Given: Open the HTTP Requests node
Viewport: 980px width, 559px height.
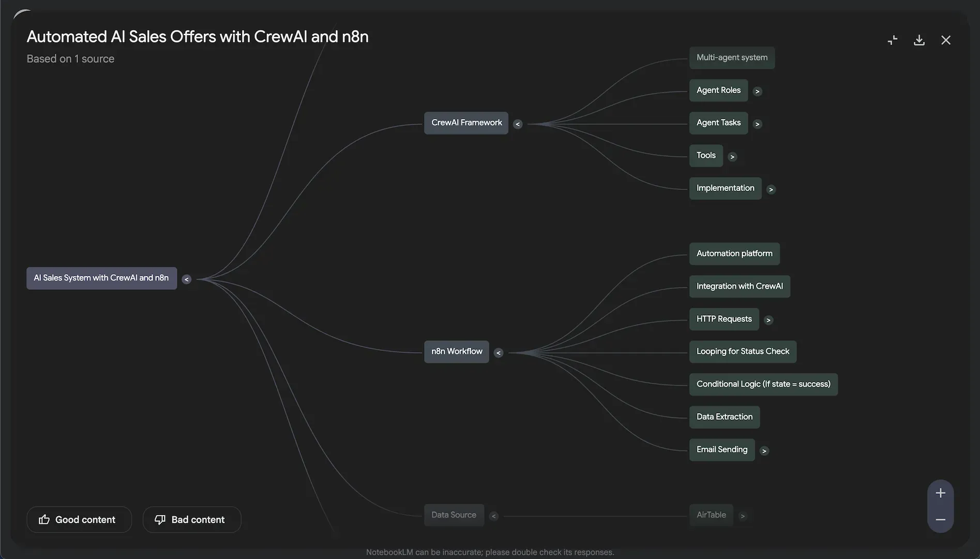Looking at the screenshot, I should click(724, 319).
